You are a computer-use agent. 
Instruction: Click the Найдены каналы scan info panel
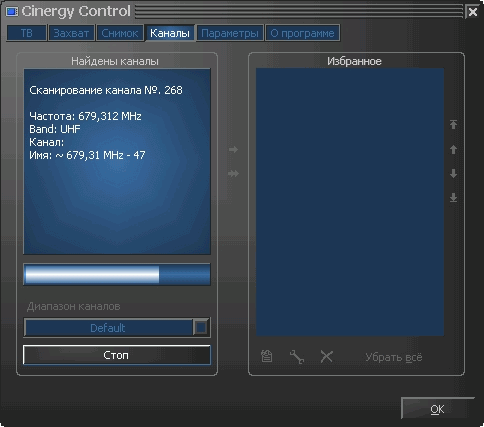117,161
